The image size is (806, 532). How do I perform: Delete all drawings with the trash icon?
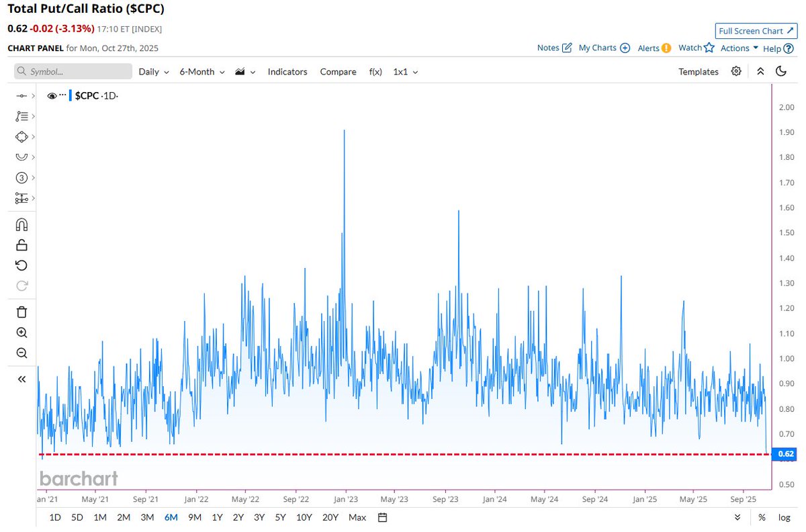[21, 312]
